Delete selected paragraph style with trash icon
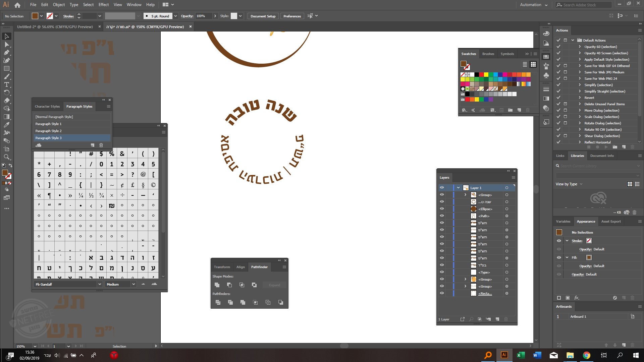 pyautogui.click(x=101, y=145)
